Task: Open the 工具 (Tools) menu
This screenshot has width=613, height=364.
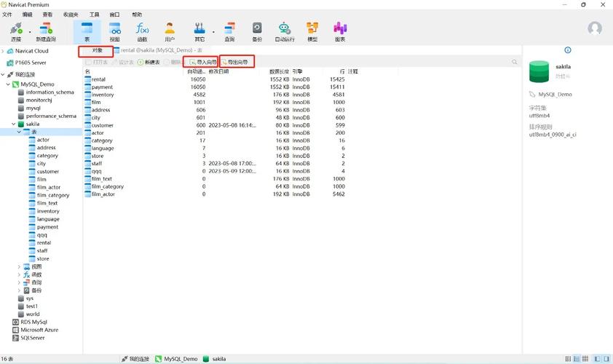Action: 94,15
